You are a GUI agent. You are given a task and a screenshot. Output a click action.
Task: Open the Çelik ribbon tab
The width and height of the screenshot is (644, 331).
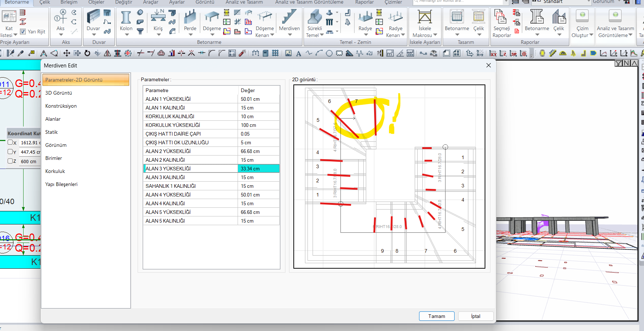[45, 2]
